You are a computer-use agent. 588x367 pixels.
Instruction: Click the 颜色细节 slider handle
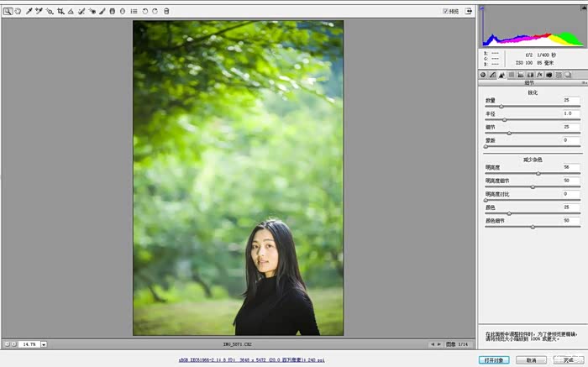533,227
